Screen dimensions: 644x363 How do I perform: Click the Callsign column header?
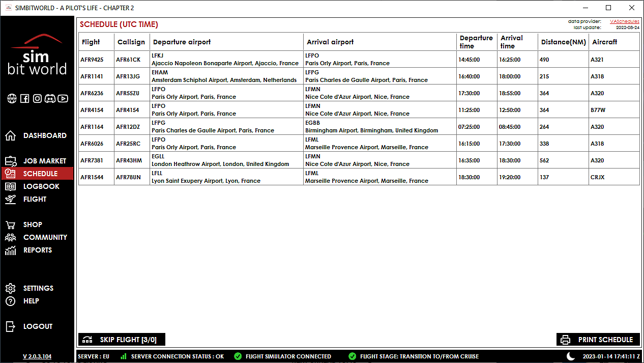(132, 42)
